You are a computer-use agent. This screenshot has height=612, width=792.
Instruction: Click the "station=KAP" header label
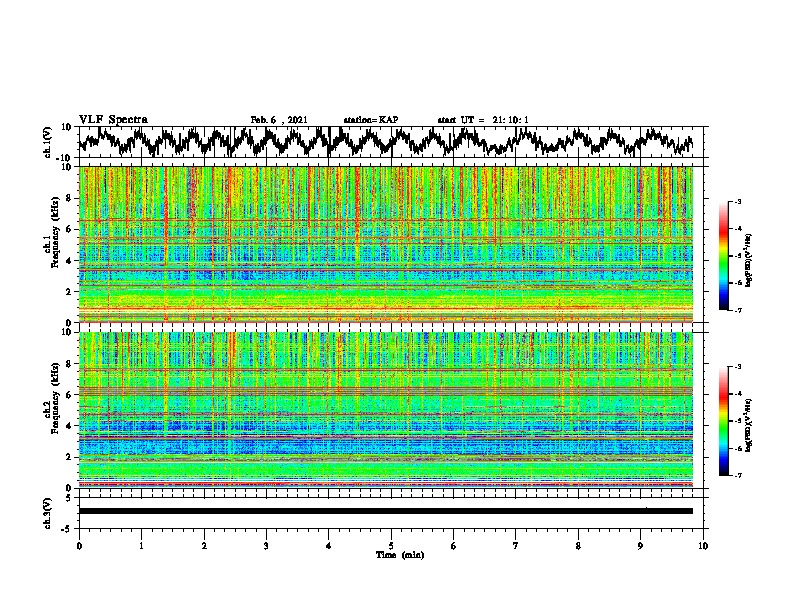[x=371, y=120]
